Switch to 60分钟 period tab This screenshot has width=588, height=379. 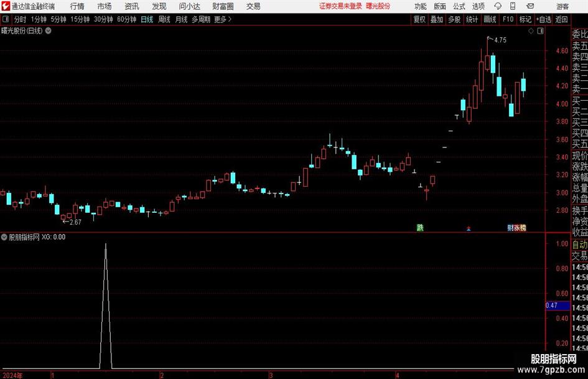click(127, 19)
